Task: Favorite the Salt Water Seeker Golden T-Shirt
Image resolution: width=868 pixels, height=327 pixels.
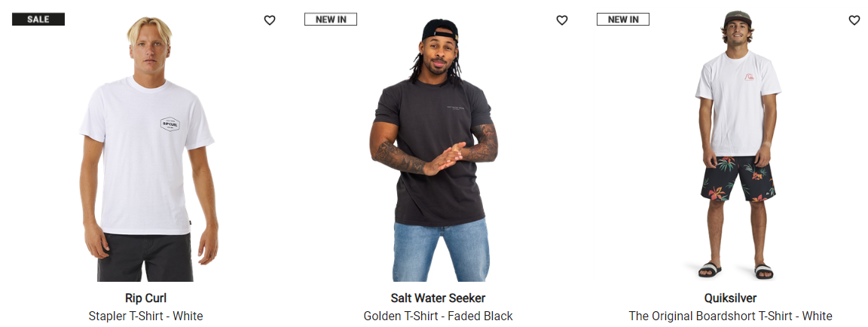Action: point(562,20)
